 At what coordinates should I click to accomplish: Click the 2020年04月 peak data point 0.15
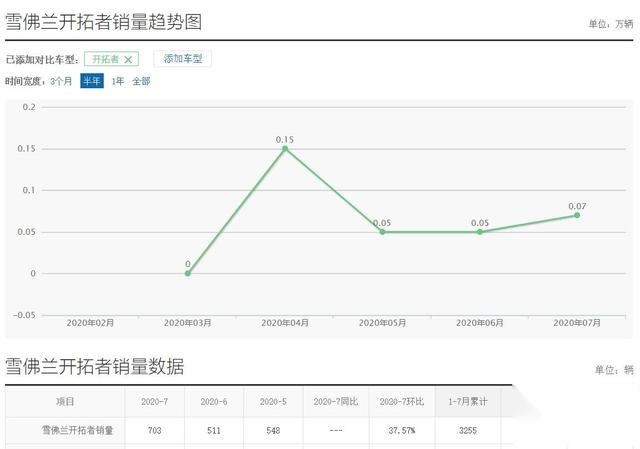click(x=285, y=149)
